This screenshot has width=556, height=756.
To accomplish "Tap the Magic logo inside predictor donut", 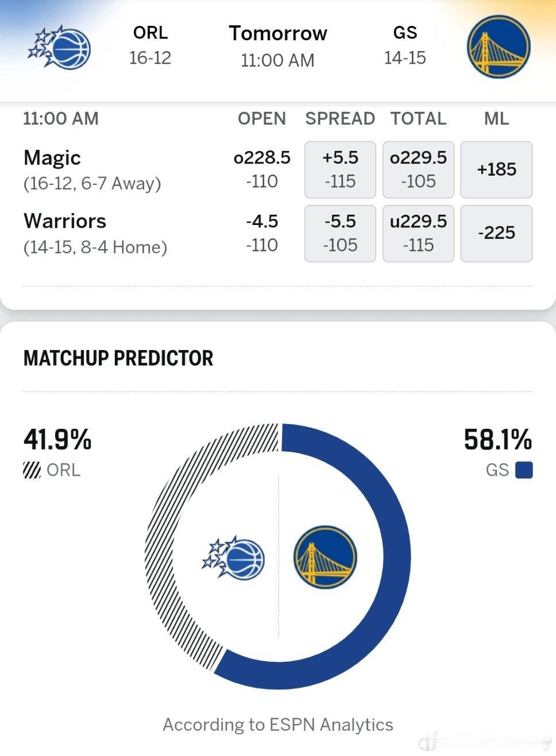I will coord(233,558).
